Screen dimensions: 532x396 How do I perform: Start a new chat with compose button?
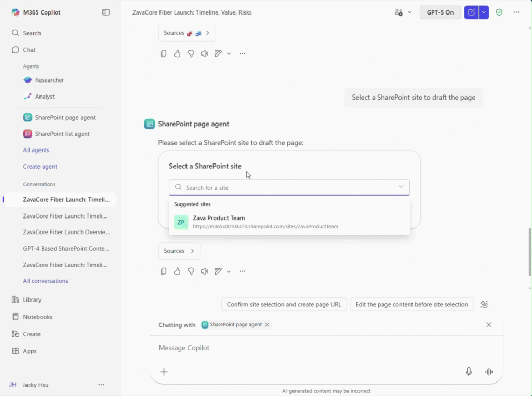(x=471, y=12)
